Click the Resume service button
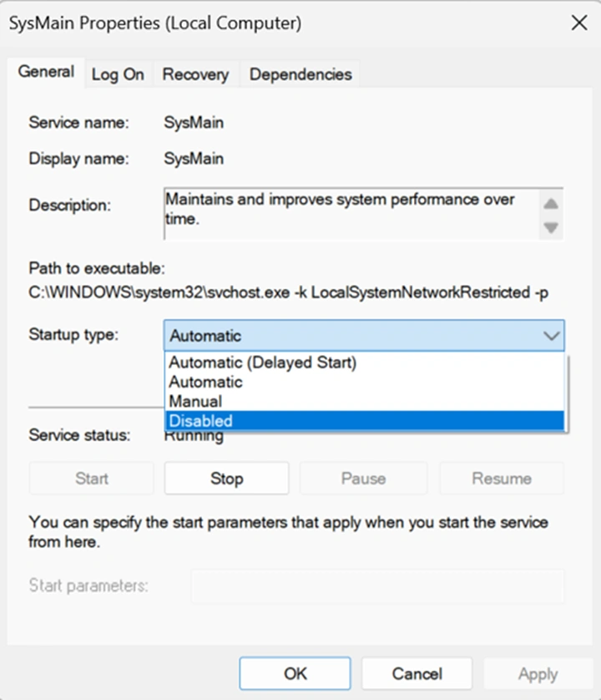 [502, 479]
